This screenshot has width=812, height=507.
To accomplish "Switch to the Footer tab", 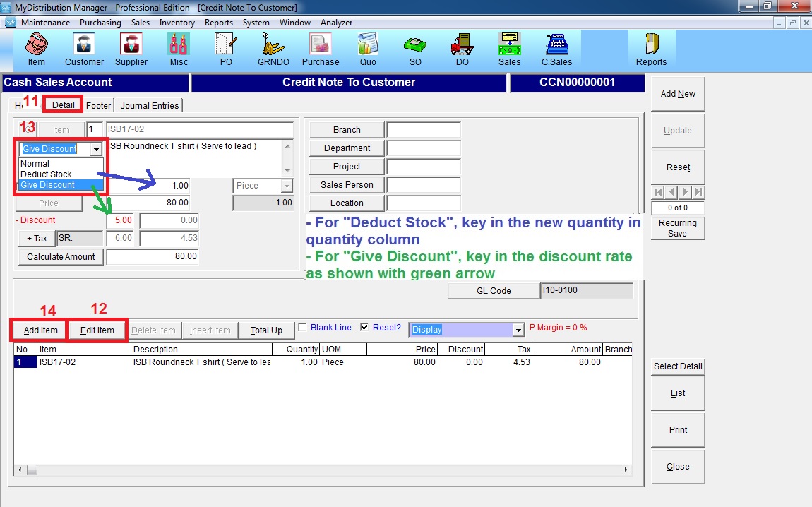I will 98,106.
